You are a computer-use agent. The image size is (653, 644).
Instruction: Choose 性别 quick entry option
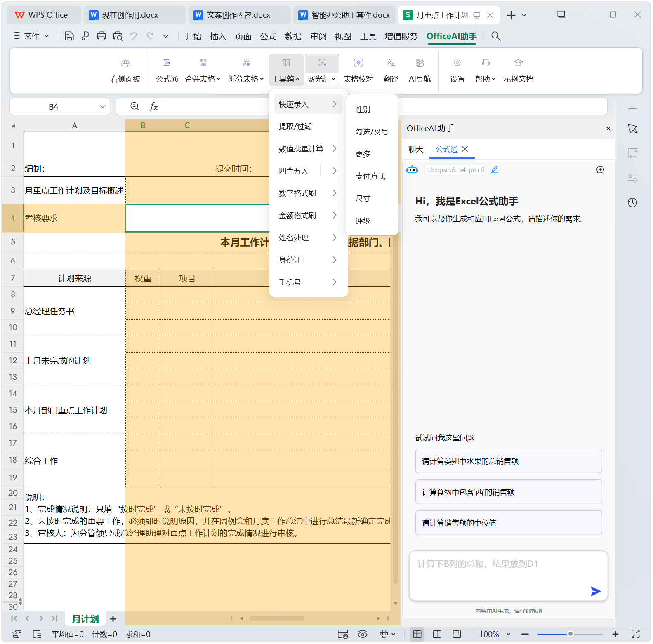pos(372,110)
